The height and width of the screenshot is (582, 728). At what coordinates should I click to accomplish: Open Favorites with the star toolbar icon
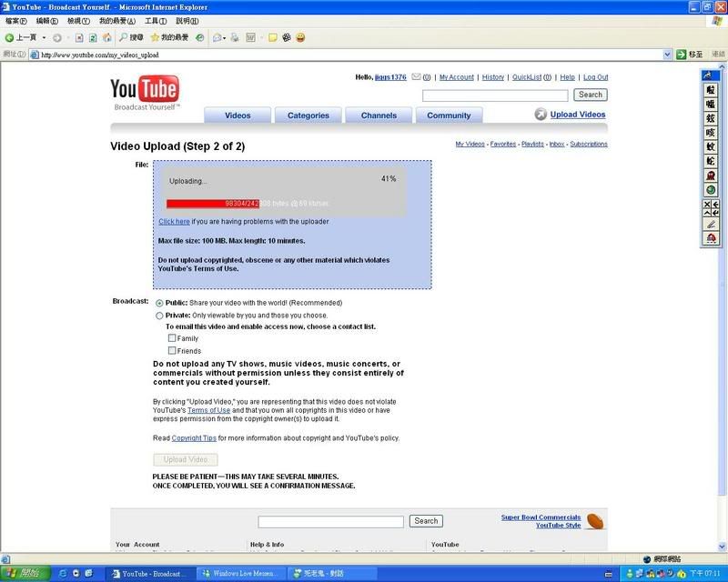169,37
